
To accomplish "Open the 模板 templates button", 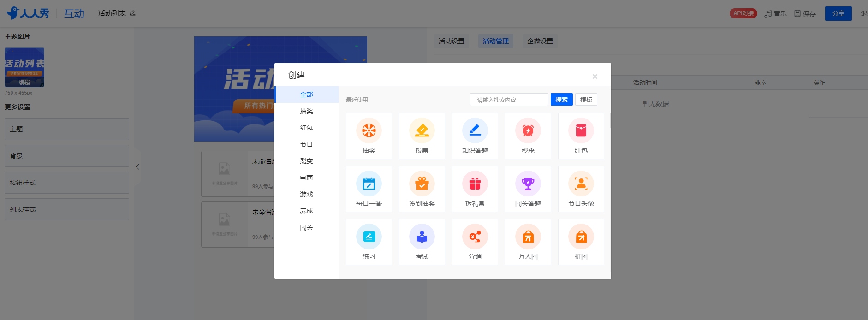I will tap(586, 100).
